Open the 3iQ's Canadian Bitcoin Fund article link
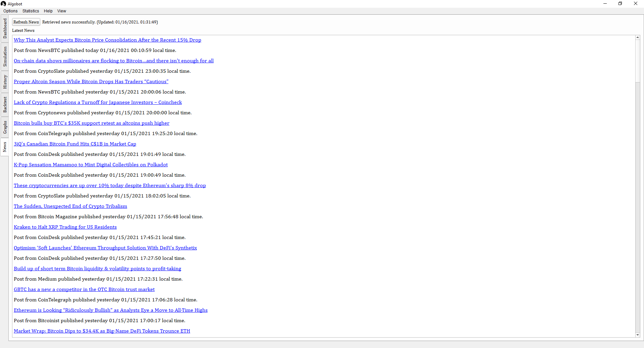The width and height of the screenshot is (644, 348). pyautogui.click(x=75, y=144)
